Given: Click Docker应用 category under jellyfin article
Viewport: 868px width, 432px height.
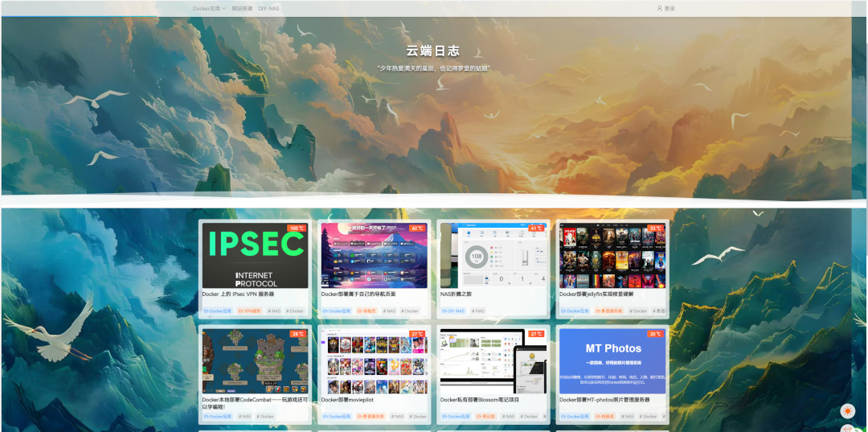Looking at the screenshot, I should click(575, 311).
